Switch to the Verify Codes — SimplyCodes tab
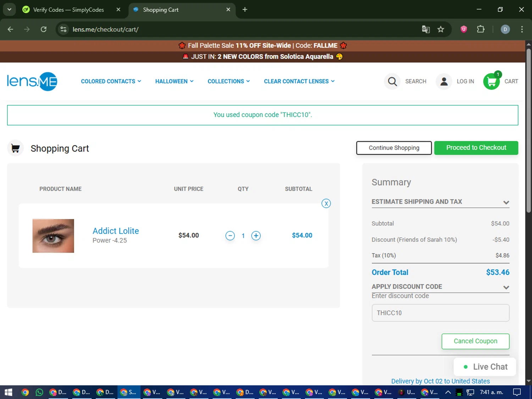Screen dimensions: 532x399 click(x=68, y=10)
